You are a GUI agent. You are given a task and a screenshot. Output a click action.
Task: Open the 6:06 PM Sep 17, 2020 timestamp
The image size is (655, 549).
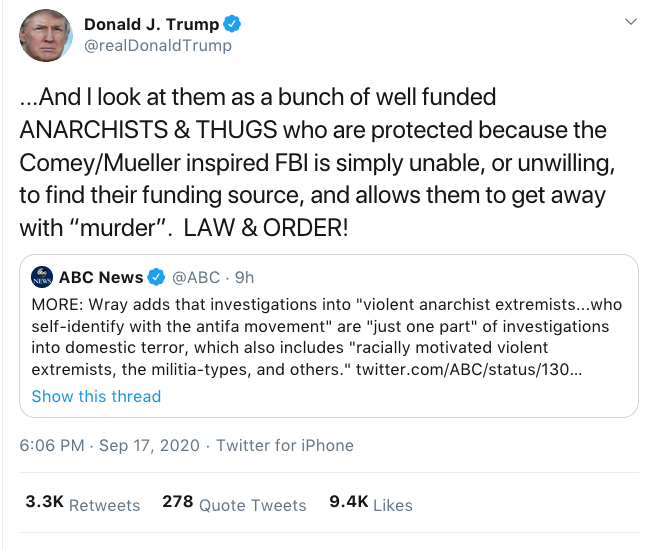109,446
